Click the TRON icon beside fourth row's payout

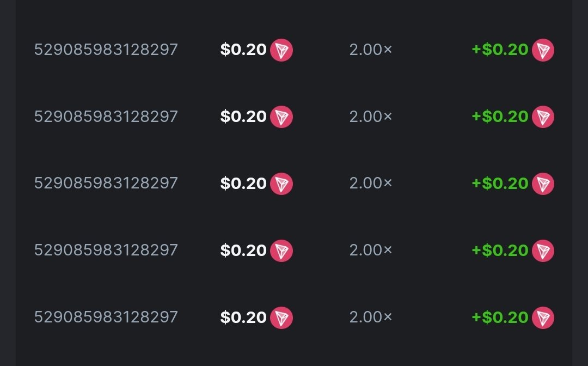(543, 251)
